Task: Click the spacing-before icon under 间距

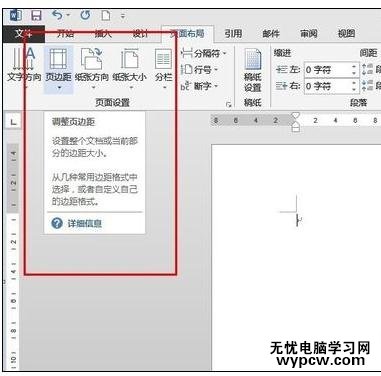Action: click(x=368, y=70)
